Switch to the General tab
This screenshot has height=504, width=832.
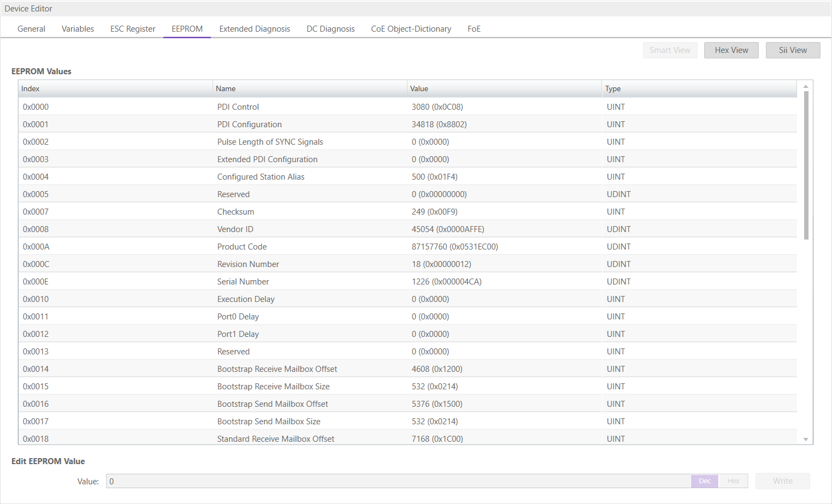(x=31, y=29)
